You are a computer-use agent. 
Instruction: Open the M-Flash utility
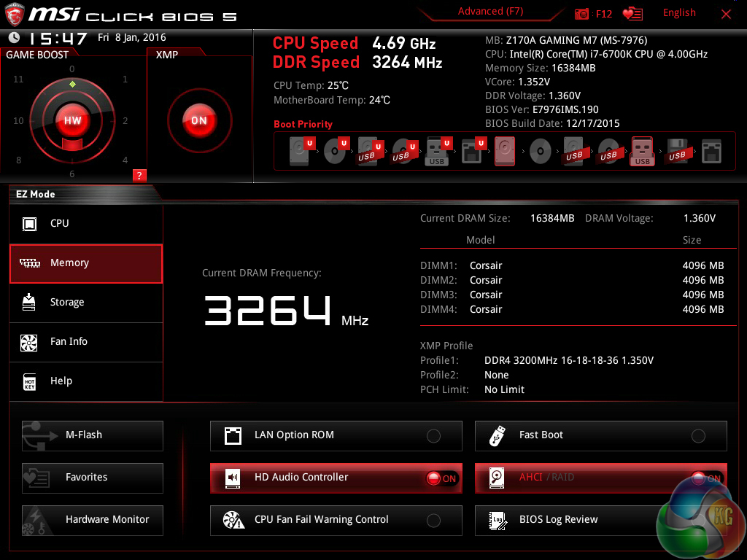(x=93, y=436)
